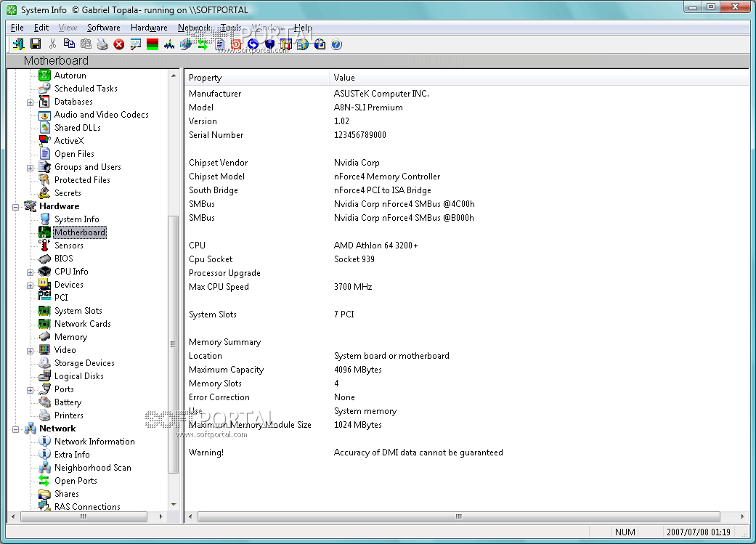The height and width of the screenshot is (544, 756).
Task: Click the Shared DLLs tree icon
Action: click(x=44, y=128)
